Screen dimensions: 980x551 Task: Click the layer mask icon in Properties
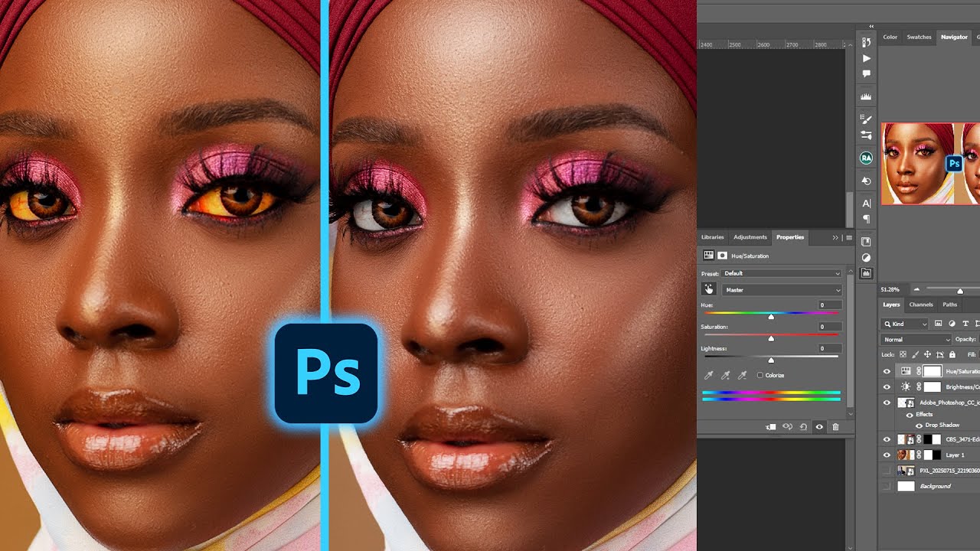point(722,256)
